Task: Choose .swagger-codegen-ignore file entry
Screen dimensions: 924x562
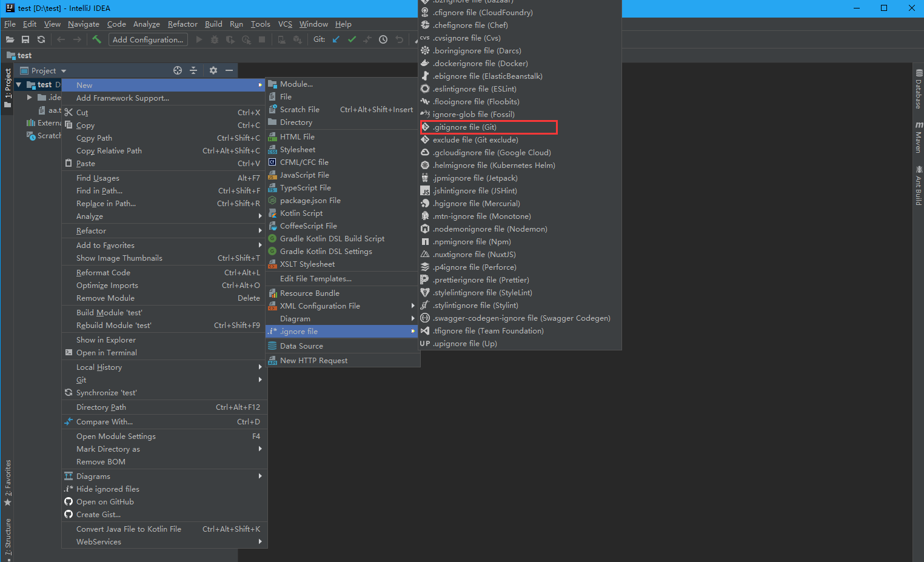Action: [520, 318]
